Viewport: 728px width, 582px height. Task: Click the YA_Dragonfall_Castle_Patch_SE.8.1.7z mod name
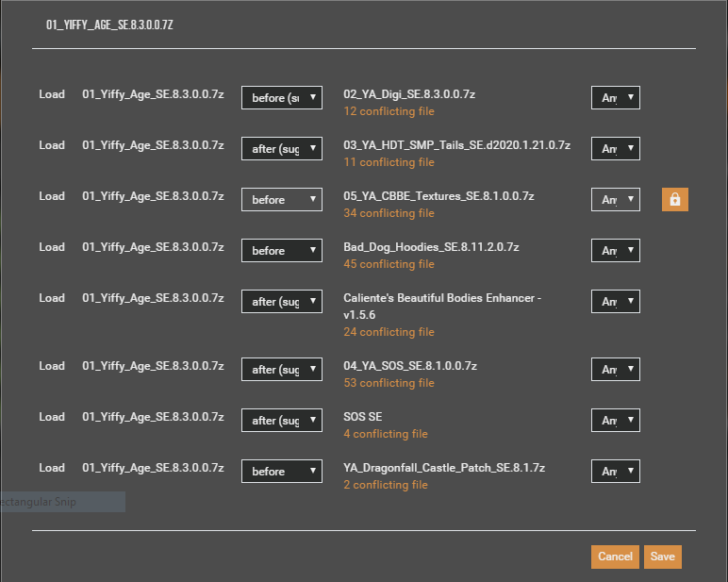click(444, 468)
